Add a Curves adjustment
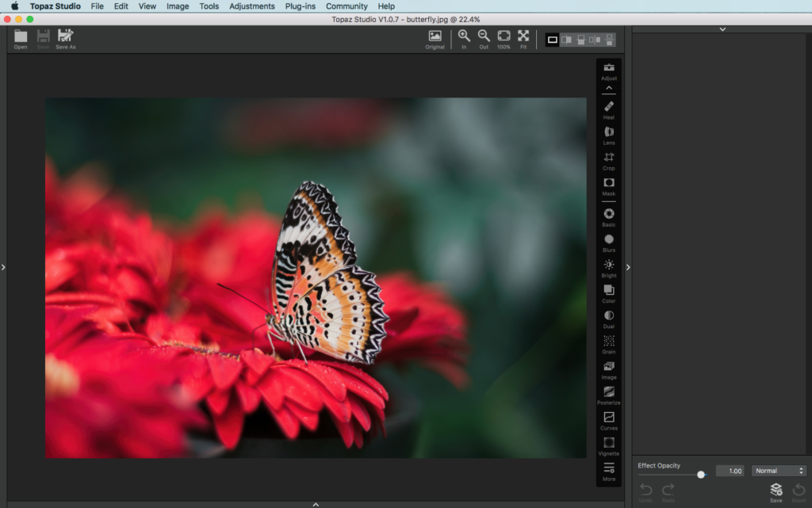The image size is (812, 508). coord(609,421)
